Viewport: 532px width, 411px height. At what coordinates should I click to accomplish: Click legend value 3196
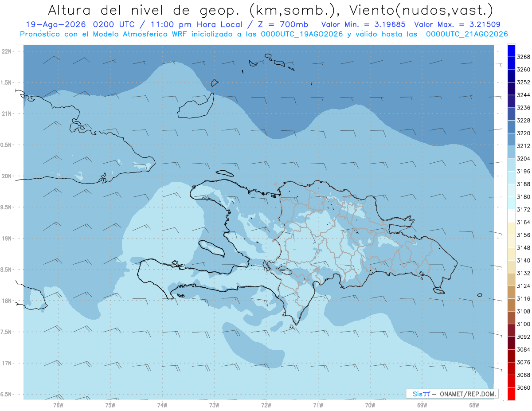[x=524, y=172]
